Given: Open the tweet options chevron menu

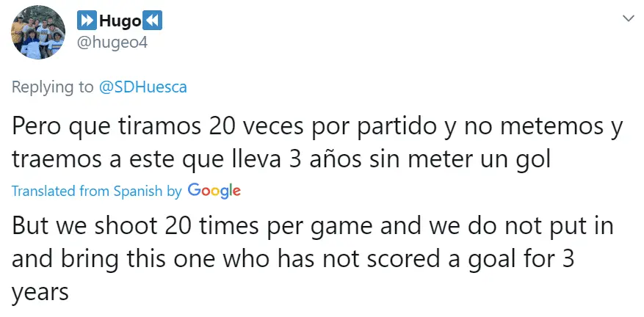Looking at the screenshot, I should tap(629, 17).
